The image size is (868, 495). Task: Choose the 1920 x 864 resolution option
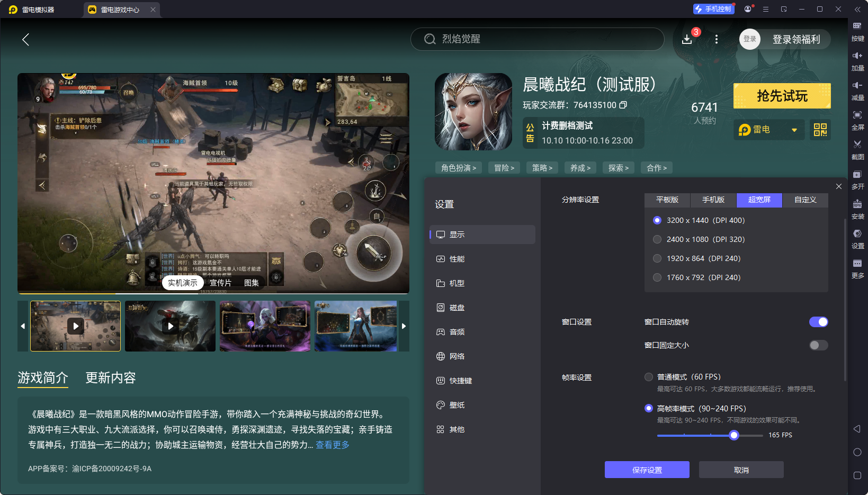[657, 258]
